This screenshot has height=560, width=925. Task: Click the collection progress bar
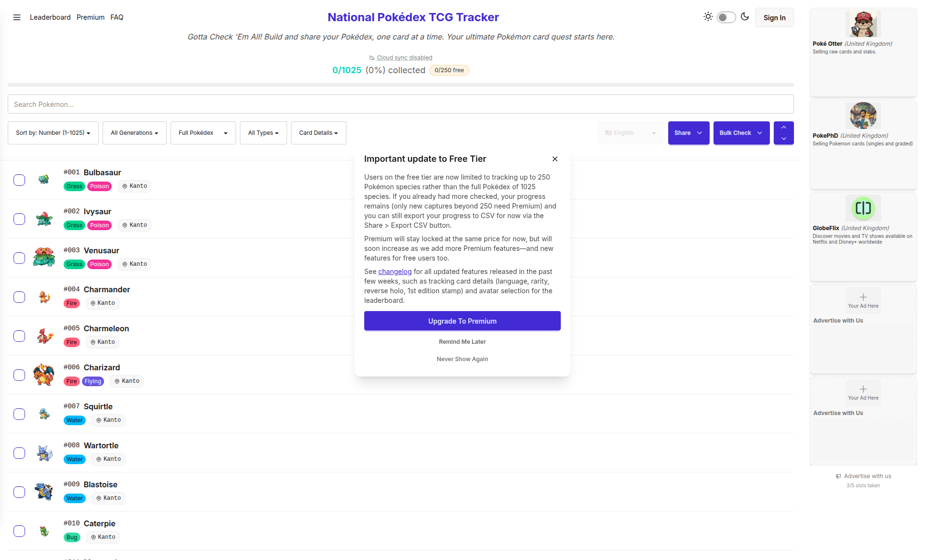401,85
